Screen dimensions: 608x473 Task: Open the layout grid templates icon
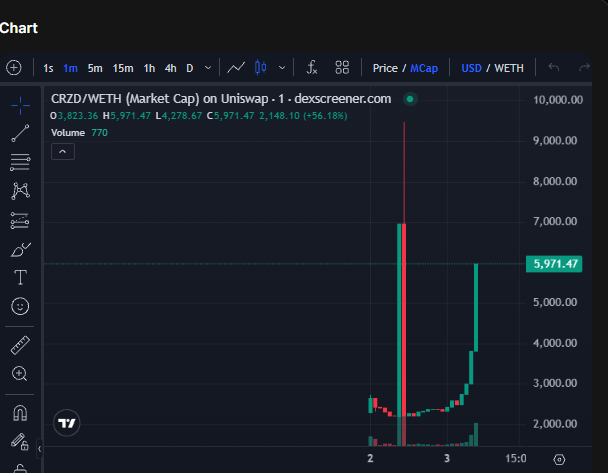coord(342,67)
